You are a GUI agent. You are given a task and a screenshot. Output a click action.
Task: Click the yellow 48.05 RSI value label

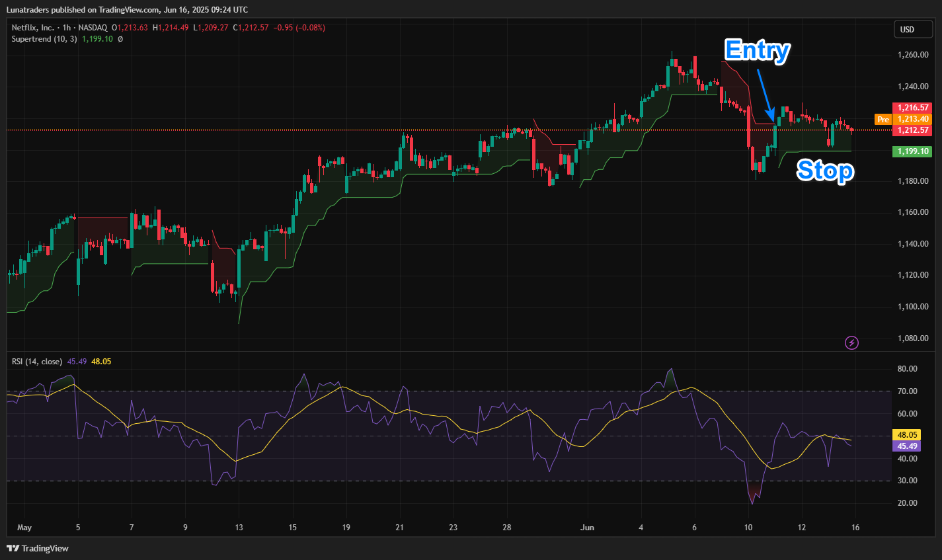click(x=906, y=435)
